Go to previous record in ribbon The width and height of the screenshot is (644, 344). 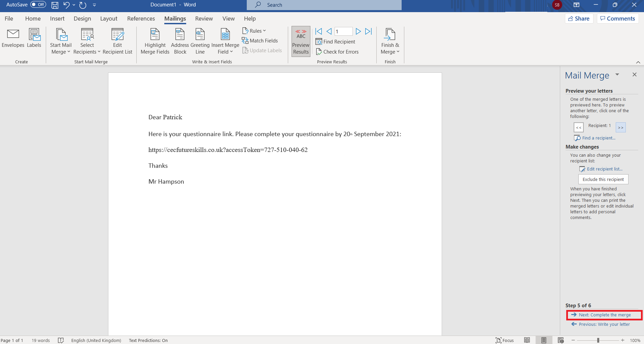[329, 31]
